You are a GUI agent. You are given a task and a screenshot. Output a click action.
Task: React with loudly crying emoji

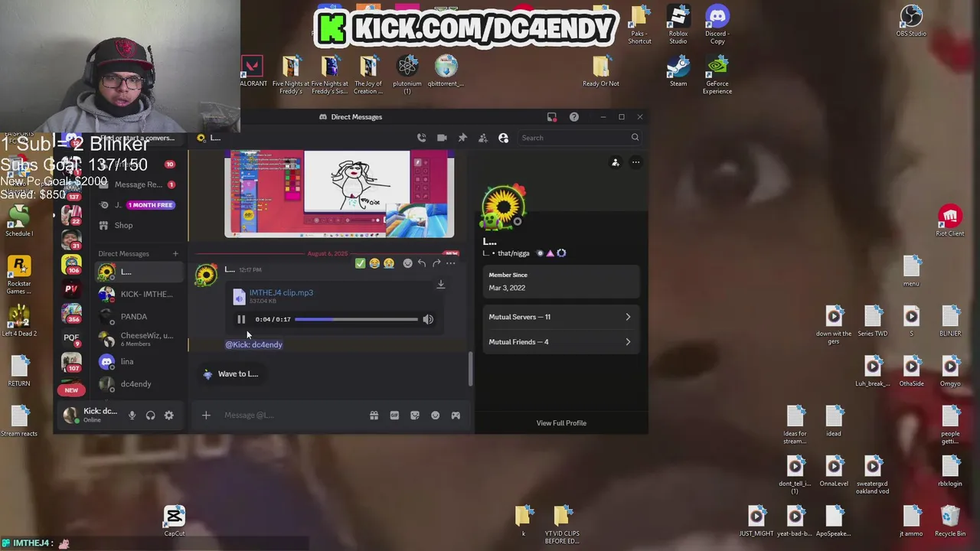point(389,263)
